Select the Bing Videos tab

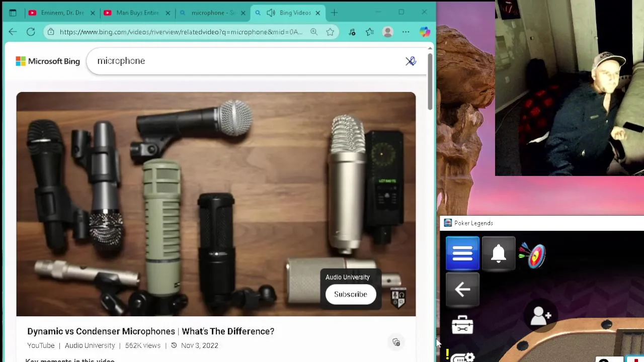288,13
